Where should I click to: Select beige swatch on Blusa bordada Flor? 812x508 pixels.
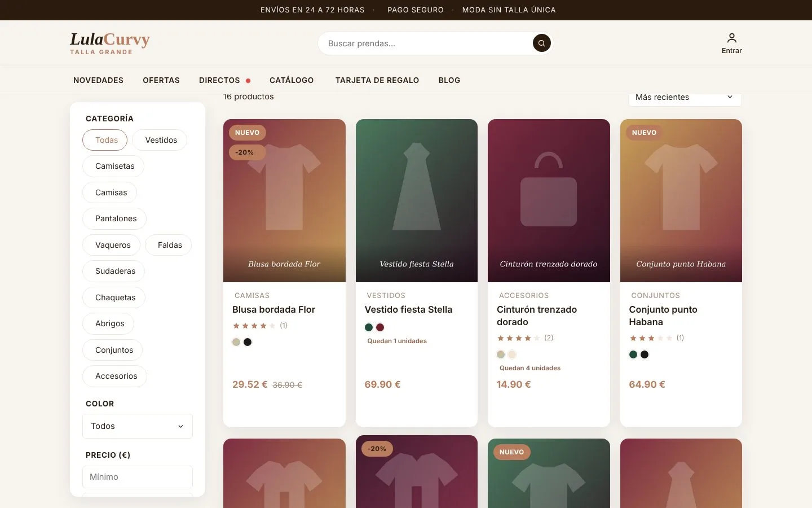[x=236, y=342]
